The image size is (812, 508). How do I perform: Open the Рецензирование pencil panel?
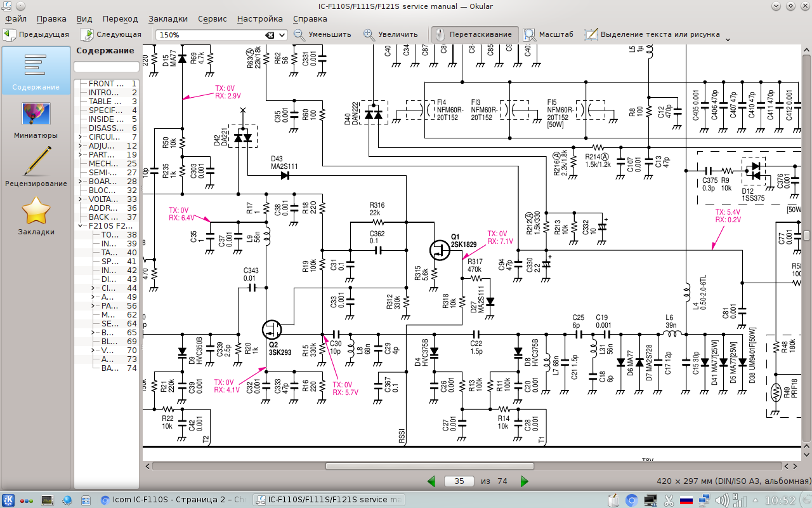[x=36, y=167]
